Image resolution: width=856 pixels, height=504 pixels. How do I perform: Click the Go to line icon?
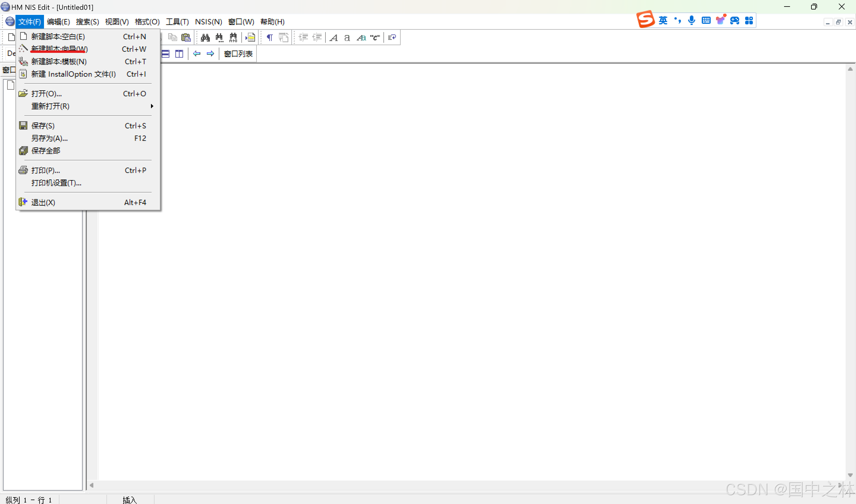pos(250,37)
